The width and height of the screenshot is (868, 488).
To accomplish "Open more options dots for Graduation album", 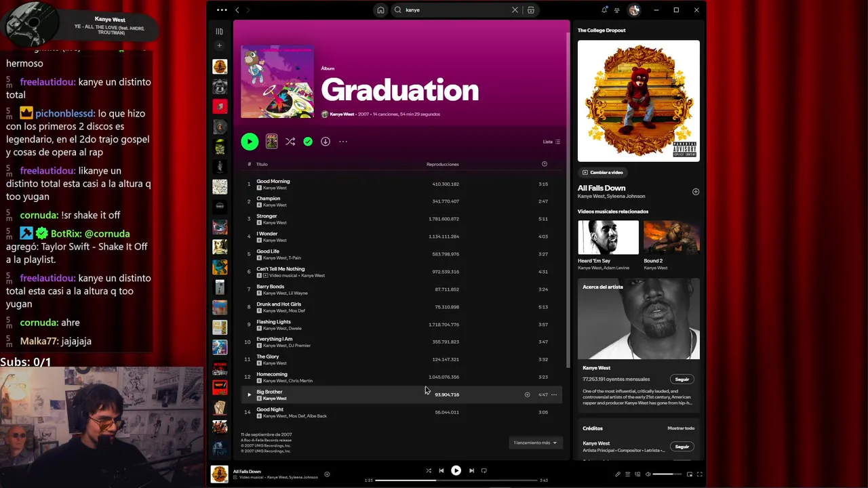I will [x=343, y=142].
